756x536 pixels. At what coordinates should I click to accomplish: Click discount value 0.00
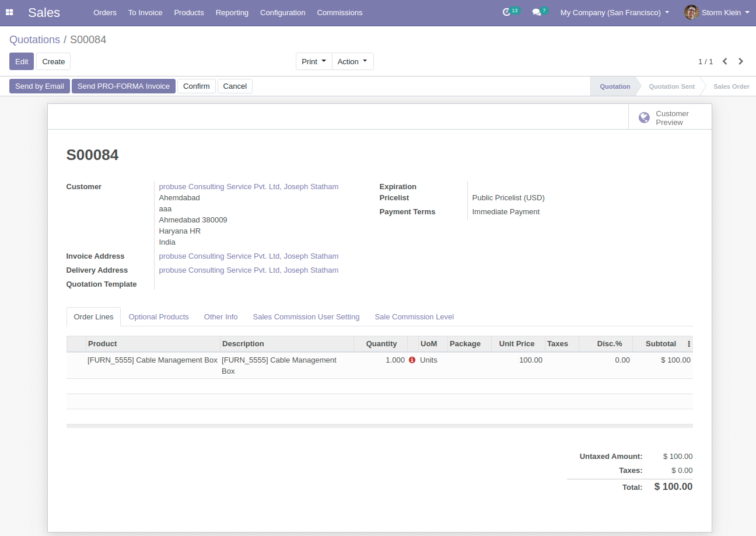[622, 360]
